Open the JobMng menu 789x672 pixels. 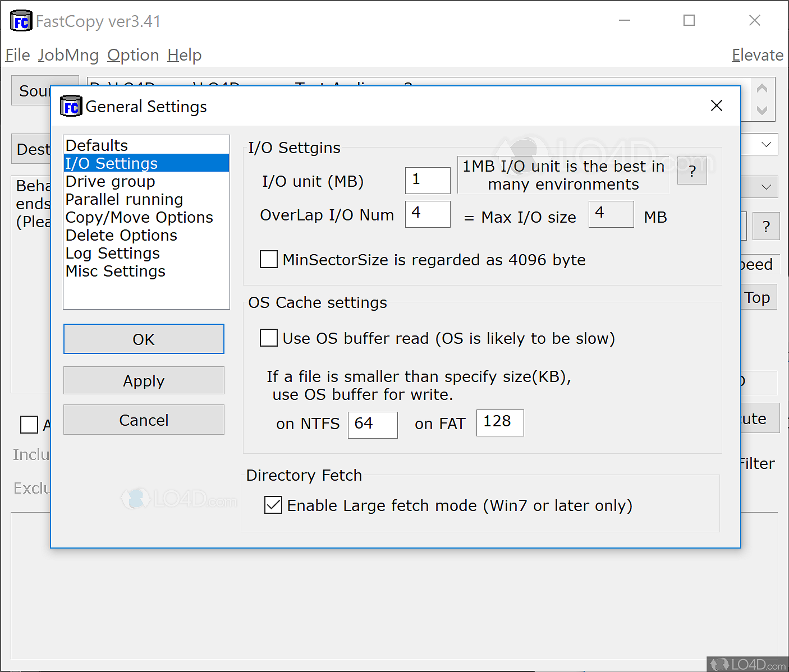point(68,55)
